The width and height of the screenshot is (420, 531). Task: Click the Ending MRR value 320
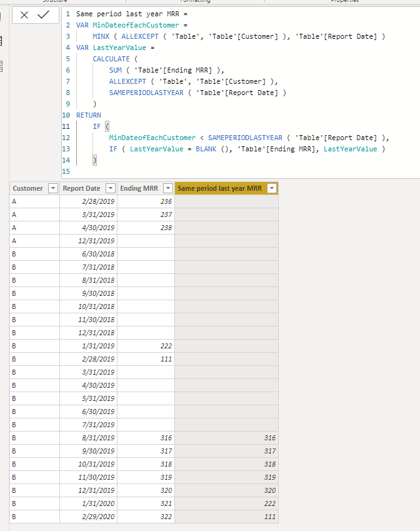[x=146, y=490]
